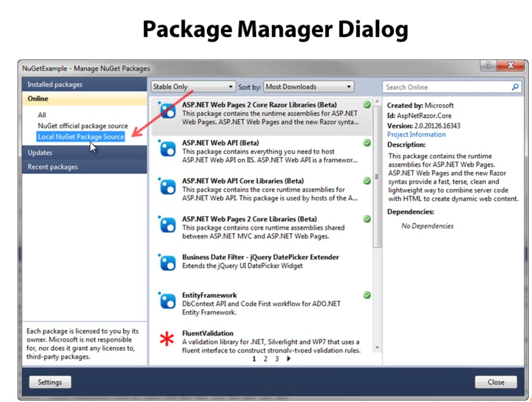Open the Updates section
532x402 pixels.
coord(85,152)
